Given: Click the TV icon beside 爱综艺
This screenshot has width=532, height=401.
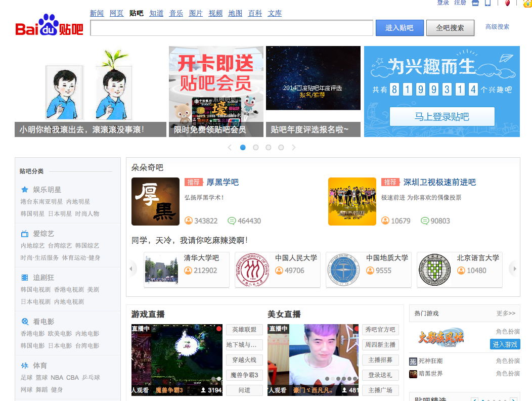Looking at the screenshot, I should [25, 234].
